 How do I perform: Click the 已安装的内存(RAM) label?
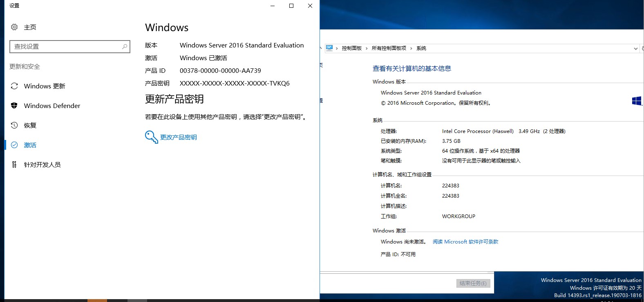(404, 141)
